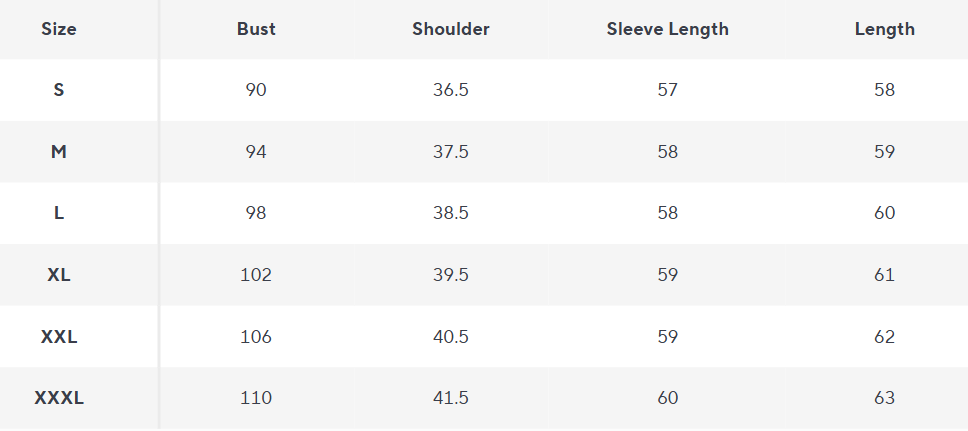Click shoulder value 37.5 in M row
The width and height of the screenshot is (968, 431).
click(451, 152)
